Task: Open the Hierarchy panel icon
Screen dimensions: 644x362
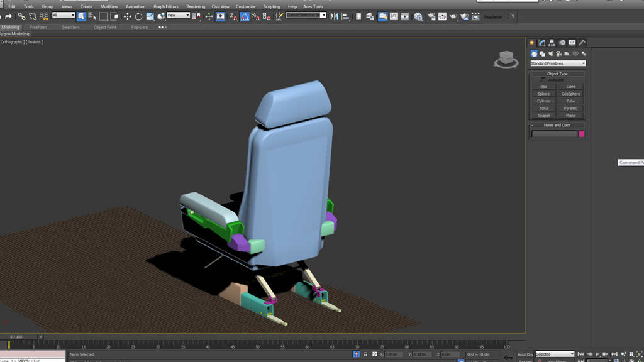Action: point(552,43)
